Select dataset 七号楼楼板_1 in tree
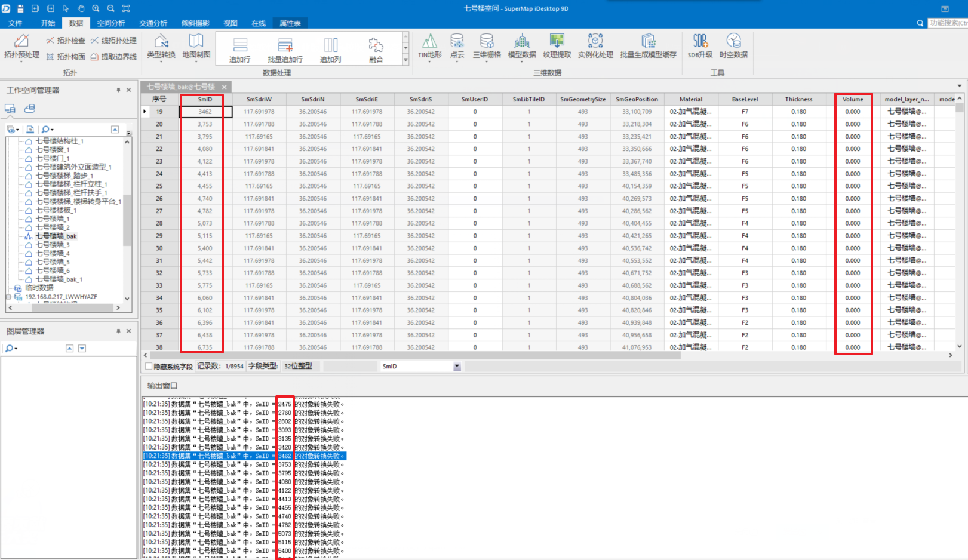The image size is (968, 560). click(56, 210)
